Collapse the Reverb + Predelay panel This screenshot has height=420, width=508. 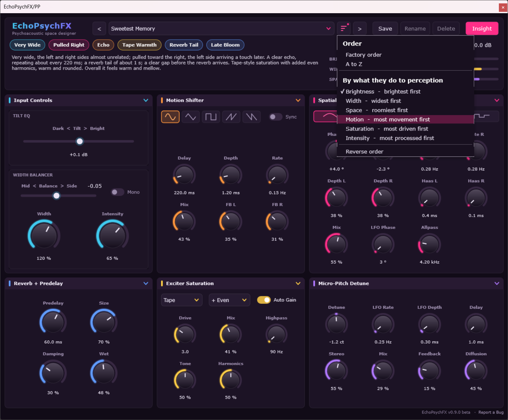pos(146,283)
